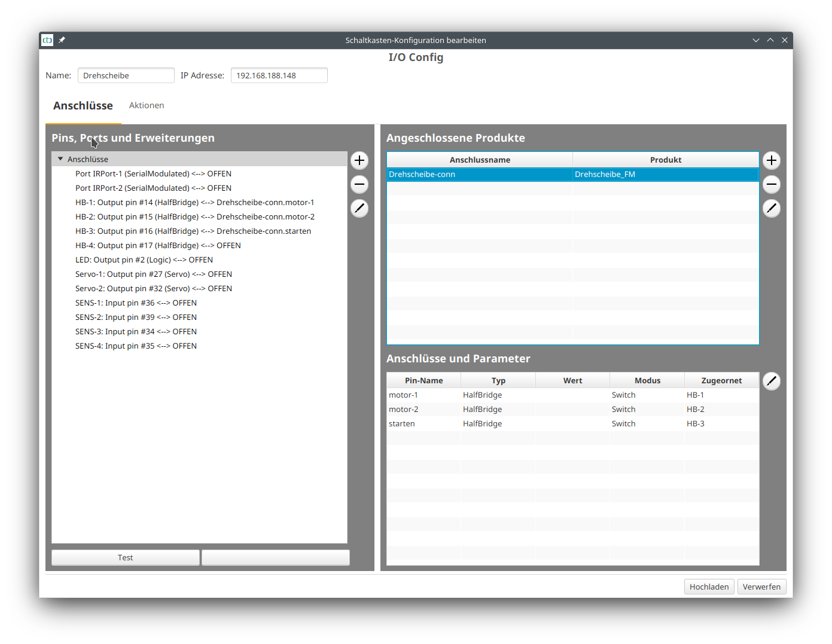This screenshot has height=644, width=832.
Task: Open parameter editing with the pencil icon
Action: pos(771,381)
